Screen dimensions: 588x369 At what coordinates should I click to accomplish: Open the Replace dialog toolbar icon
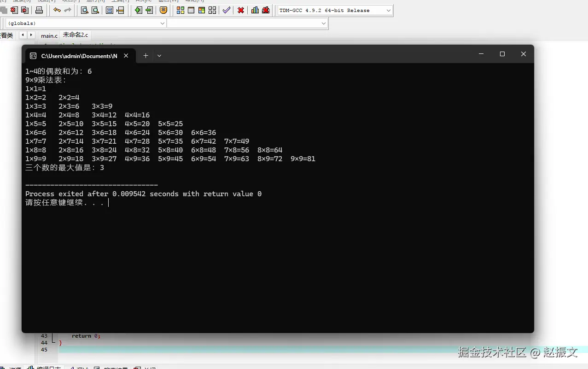[x=95, y=10]
